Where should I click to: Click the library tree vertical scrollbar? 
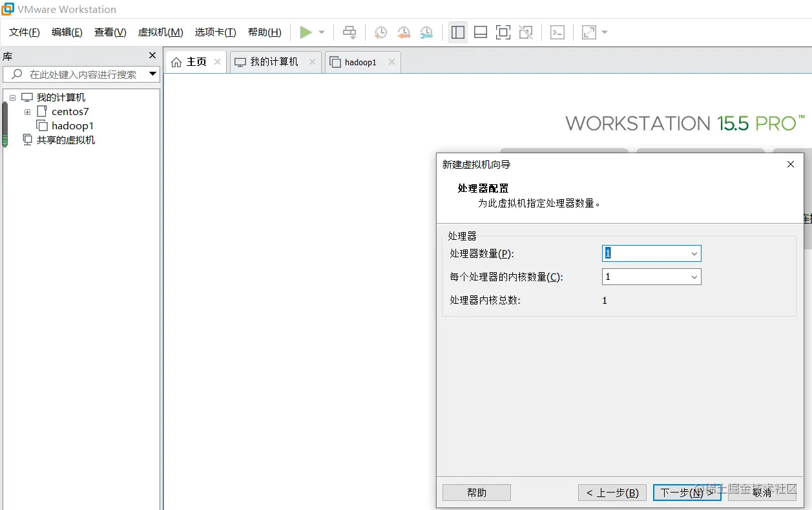click(5, 124)
